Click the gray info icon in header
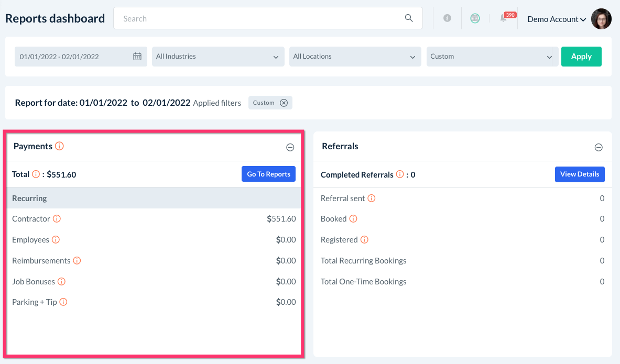The height and width of the screenshot is (364, 620). pyautogui.click(x=447, y=18)
